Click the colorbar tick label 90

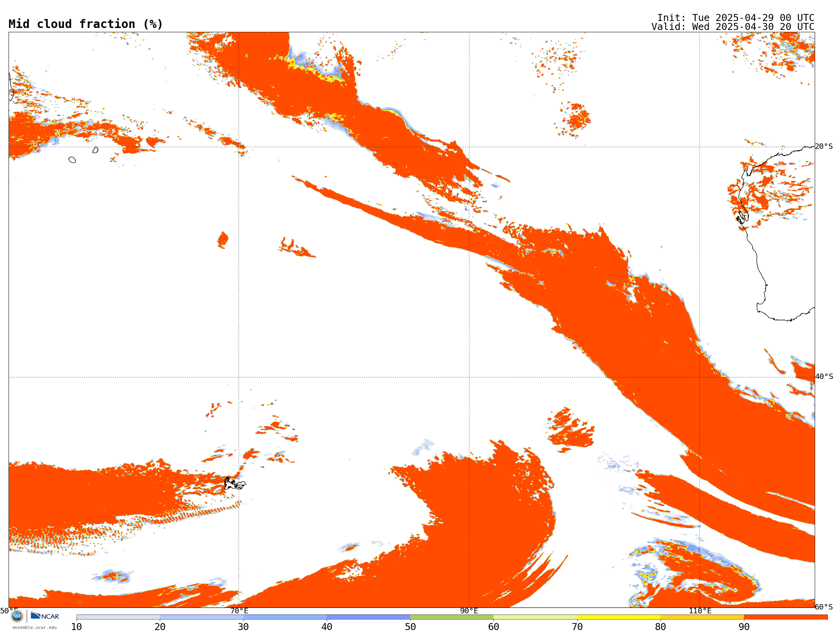point(744,627)
